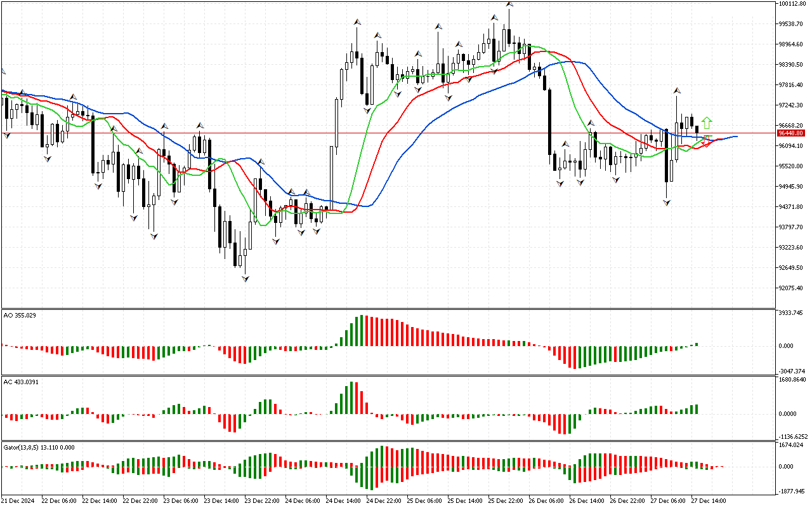Image resolution: width=812 pixels, height=508 pixels.
Task: Select the red current price tag 96448.80
Action: pos(791,133)
